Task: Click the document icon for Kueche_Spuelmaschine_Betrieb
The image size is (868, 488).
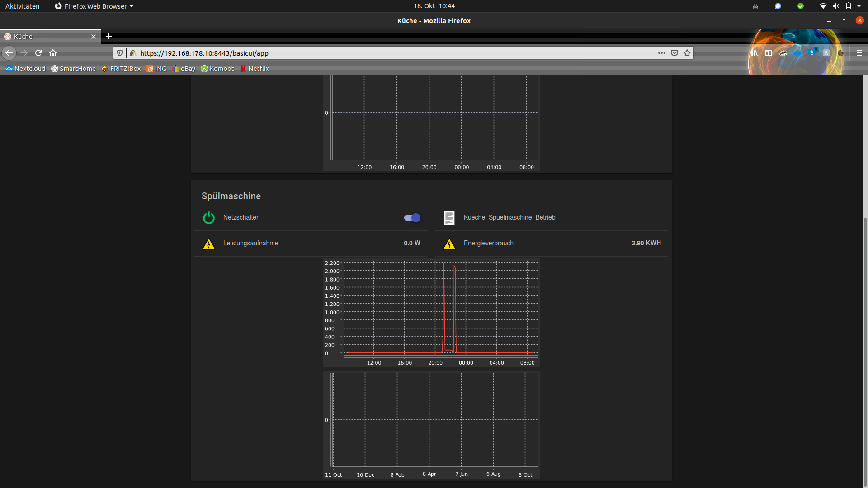Action: 449,217
